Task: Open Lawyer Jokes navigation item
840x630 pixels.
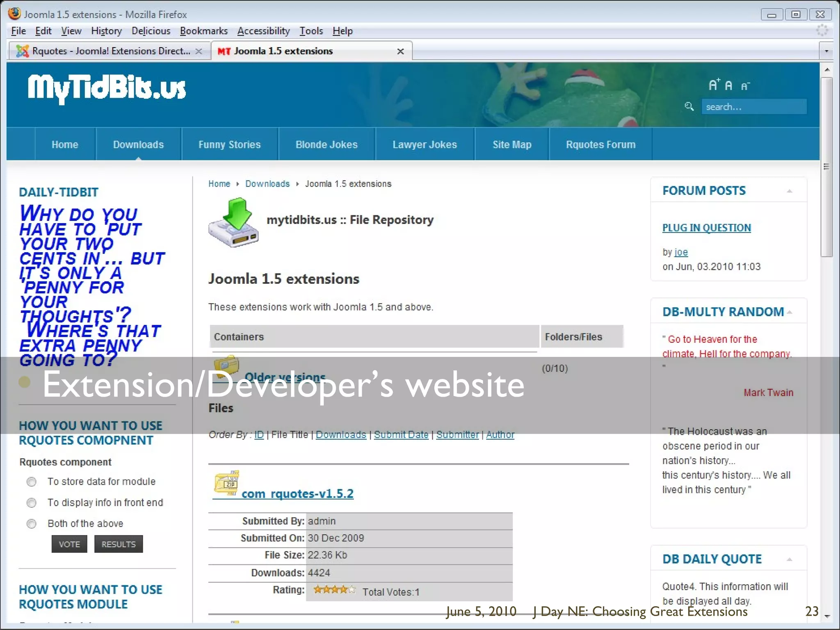Action: point(425,144)
